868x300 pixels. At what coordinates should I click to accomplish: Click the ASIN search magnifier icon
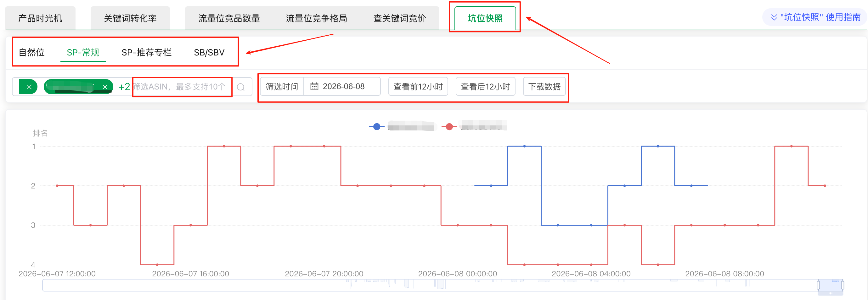240,87
